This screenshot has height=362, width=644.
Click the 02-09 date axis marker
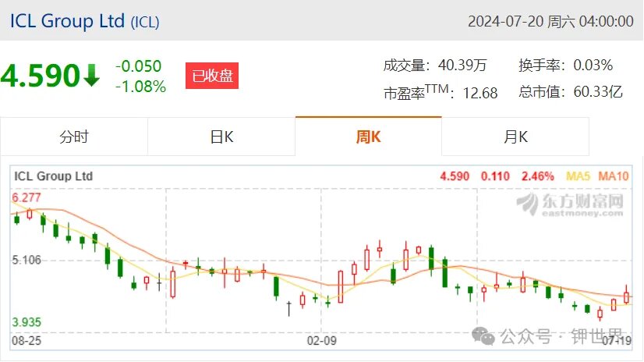tap(321, 341)
